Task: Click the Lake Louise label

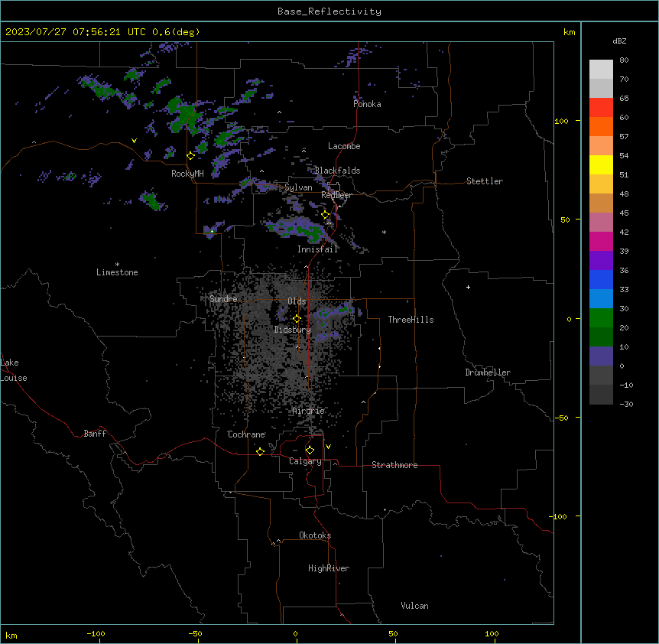Action: click(x=14, y=370)
